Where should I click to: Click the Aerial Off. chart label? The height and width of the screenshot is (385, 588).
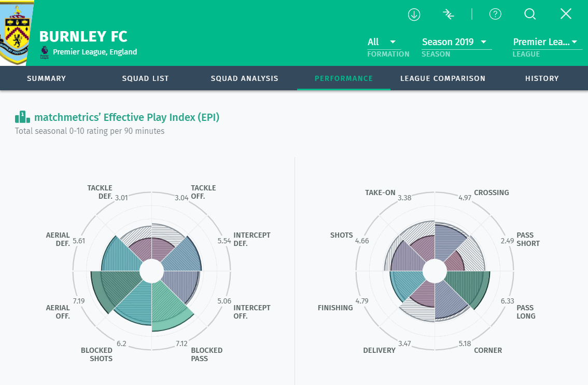[58, 312]
